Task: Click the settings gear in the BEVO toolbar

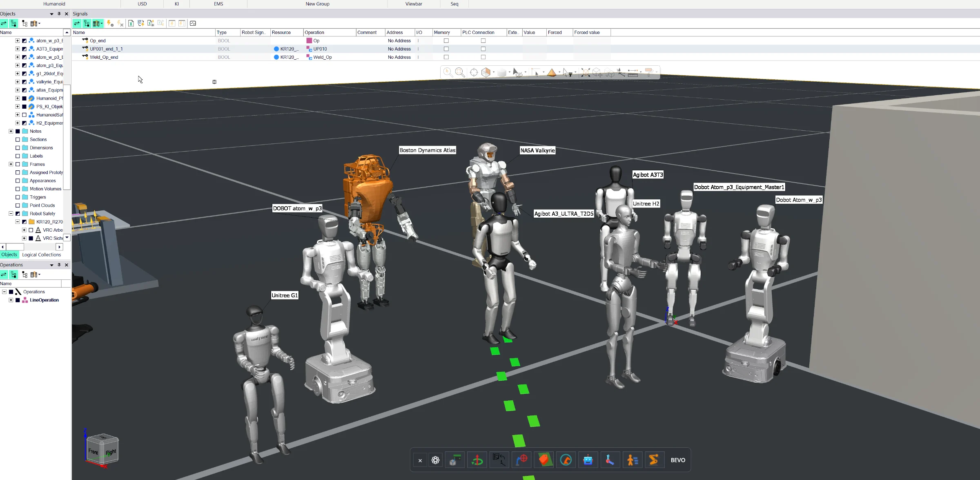Action: [435, 460]
